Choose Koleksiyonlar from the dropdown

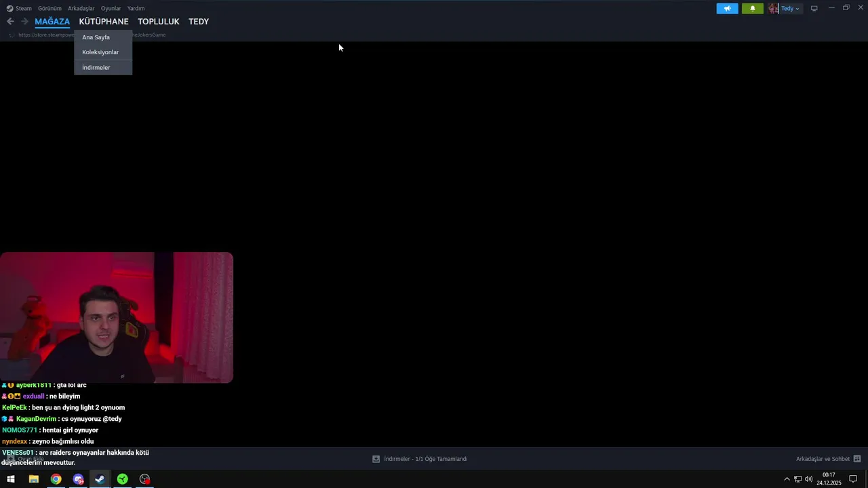[x=103, y=52]
